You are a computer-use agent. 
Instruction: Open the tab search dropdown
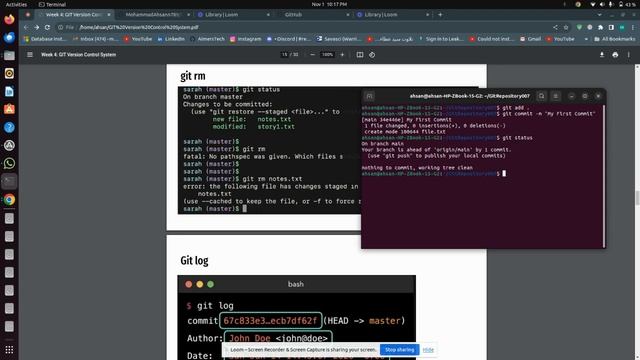point(599,15)
